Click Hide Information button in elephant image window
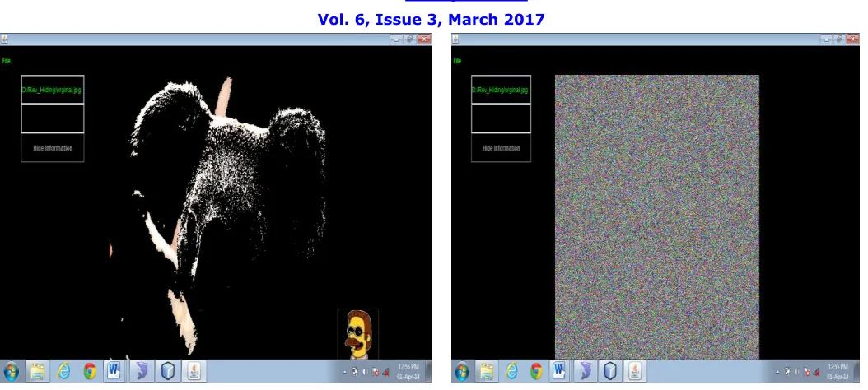868x390 pixels. click(53, 148)
